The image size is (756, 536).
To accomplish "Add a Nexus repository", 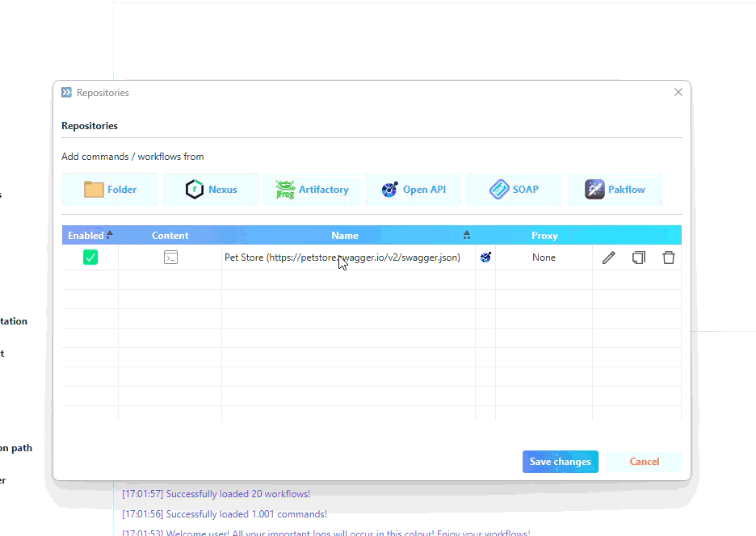I will coord(211,190).
